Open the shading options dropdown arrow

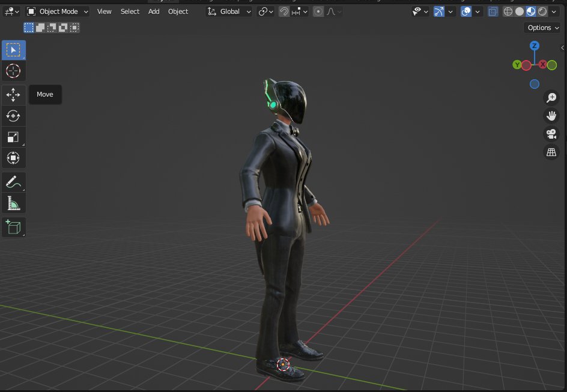point(554,11)
